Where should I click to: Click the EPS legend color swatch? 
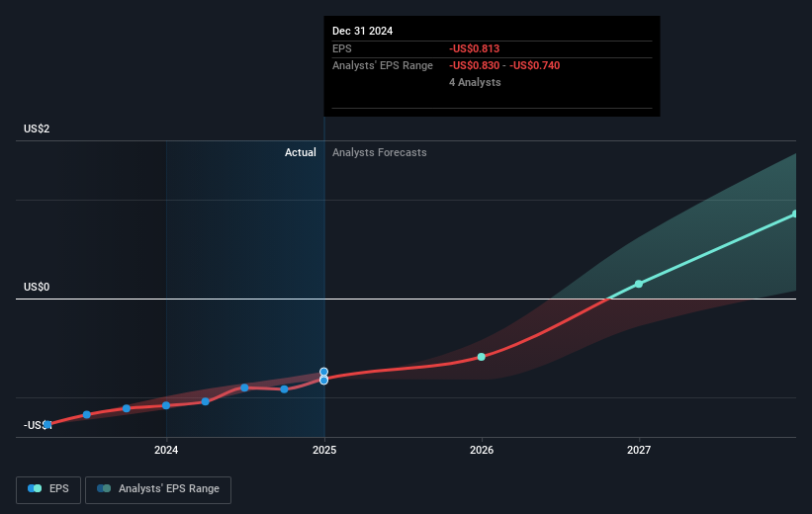point(35,488)
